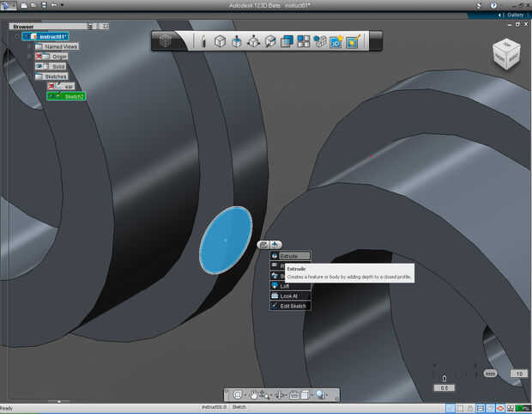Click the ViewCube in top-right corner
This screenshot has height=414, width=532.
505,54
